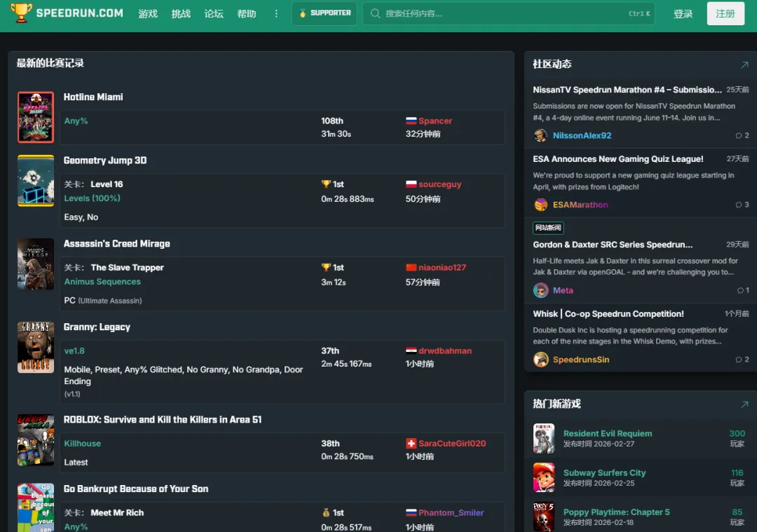The image size is (757, 532).
Task: Click the Chinese flag beside niaoniao127
Action: point(411,268)
